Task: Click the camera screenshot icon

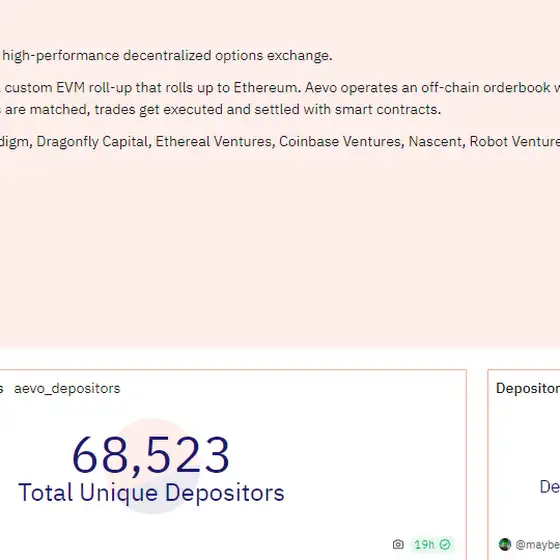Action: [x=398, y=544]
